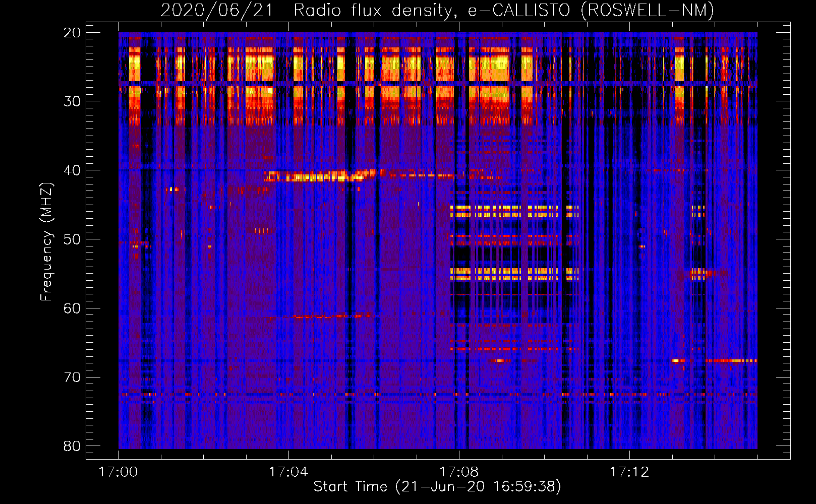Click the yellow burst band near 46 MHz
The height and width of the screenshot is (504, 816).
[514, 211]
